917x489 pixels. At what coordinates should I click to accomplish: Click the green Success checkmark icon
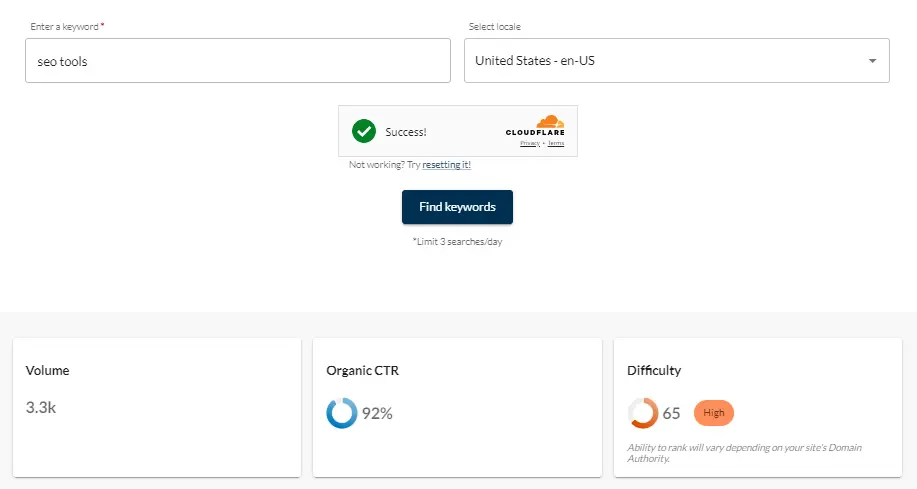364,131
